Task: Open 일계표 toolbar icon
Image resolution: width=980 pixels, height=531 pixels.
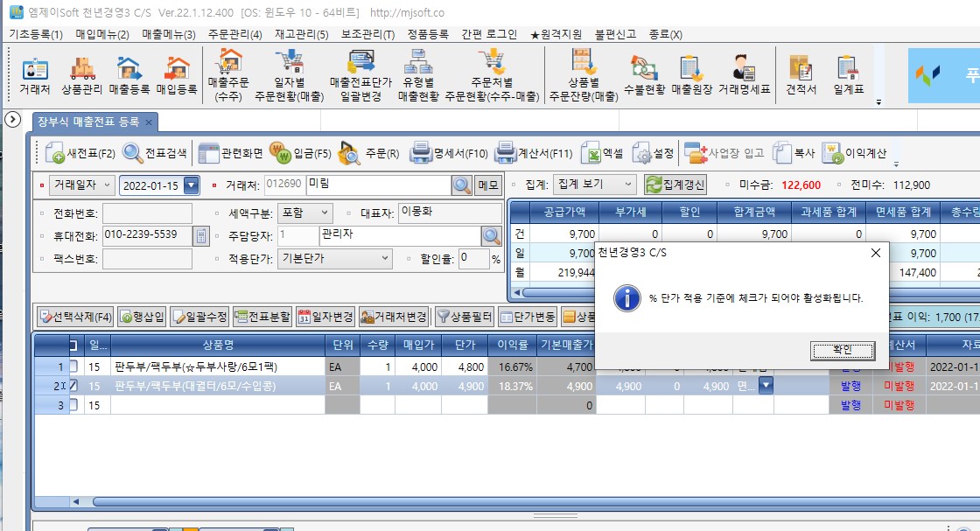Action: coord(848,76)
